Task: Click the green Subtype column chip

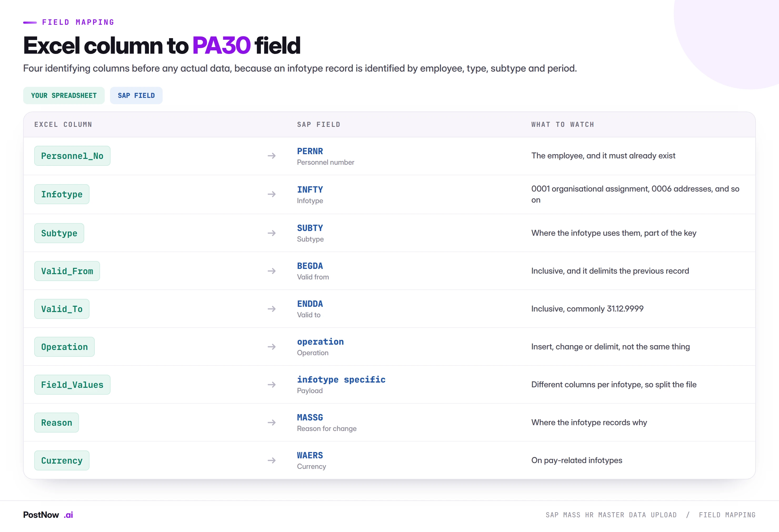Action: pos(59,233)
